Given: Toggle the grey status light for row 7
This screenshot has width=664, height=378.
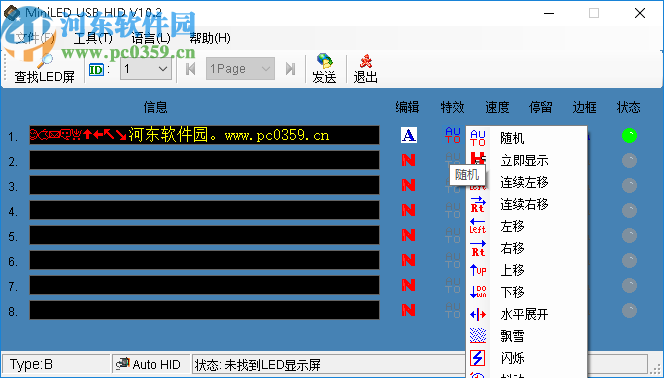Looking at the screenshot, I should tap(629, 285).
